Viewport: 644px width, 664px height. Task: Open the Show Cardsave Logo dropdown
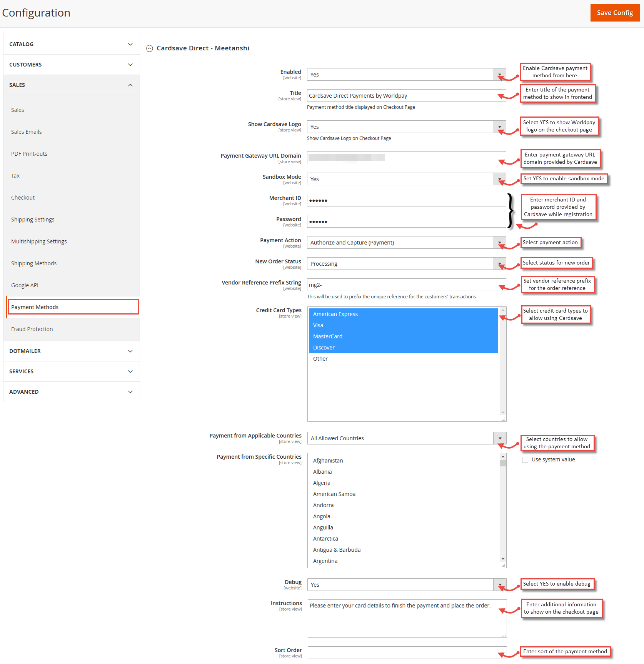coord(406,127)
